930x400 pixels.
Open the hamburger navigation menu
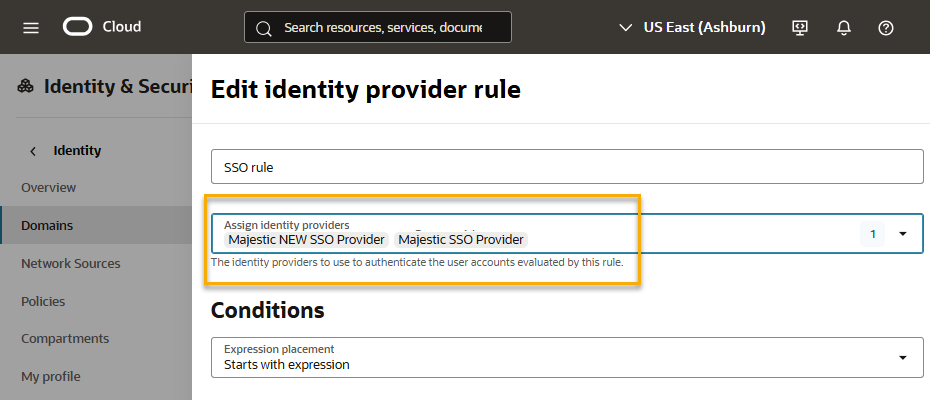pyautogui.click(x=31, y=28)
